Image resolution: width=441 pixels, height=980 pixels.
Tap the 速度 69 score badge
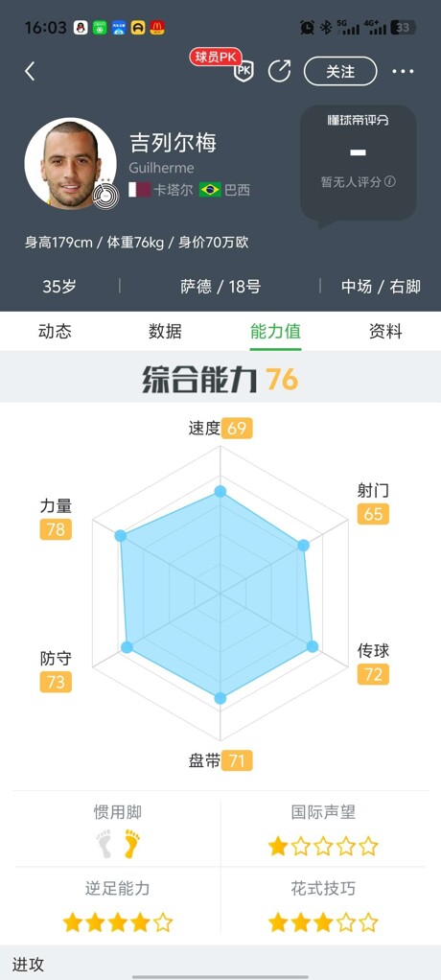[237, 428]
